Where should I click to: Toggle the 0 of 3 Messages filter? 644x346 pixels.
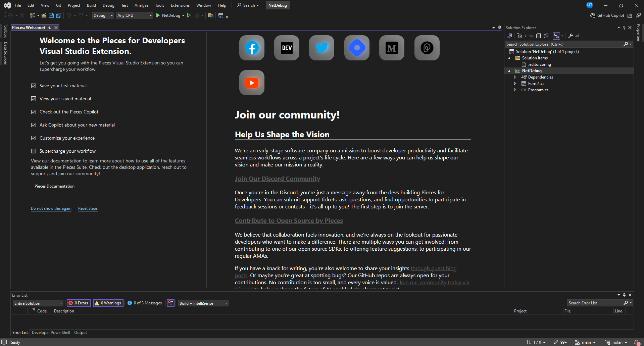click(145, 303)
